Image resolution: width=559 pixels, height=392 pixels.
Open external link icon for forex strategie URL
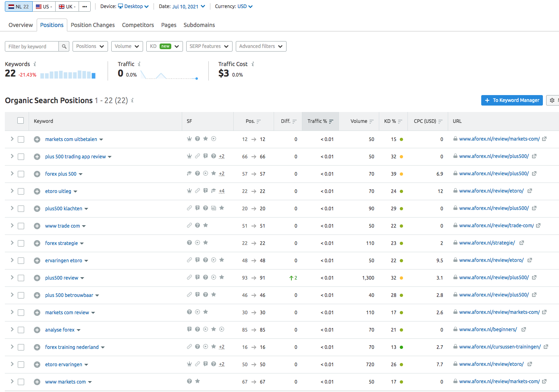click(522, 243)
